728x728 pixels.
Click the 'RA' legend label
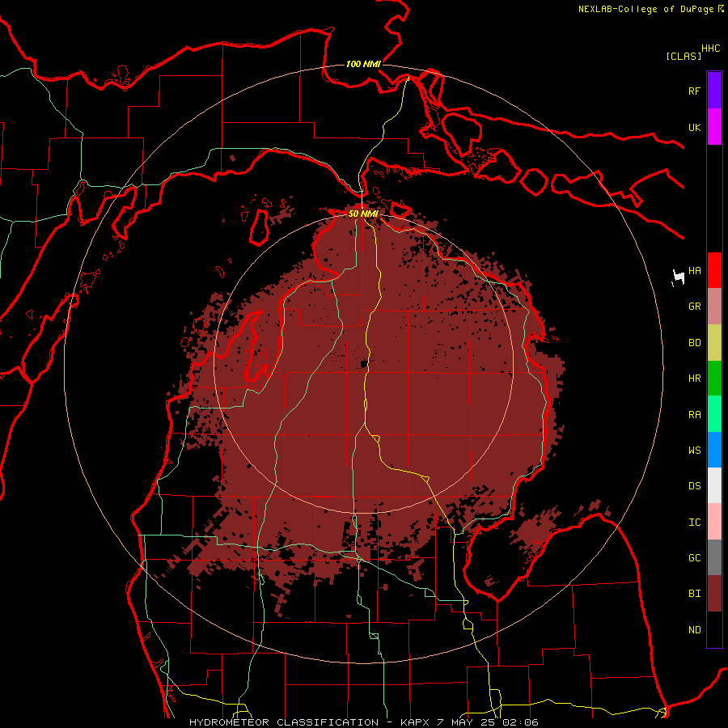694,415
